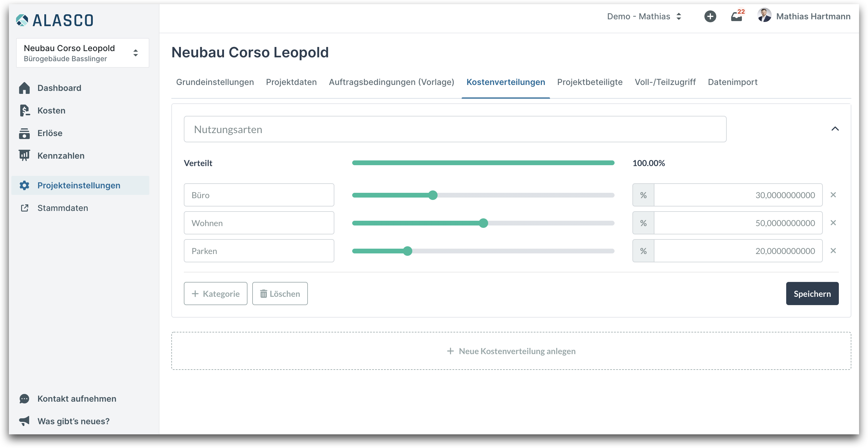Image resolution: width=868 pixels, height=448 pixels.
Task: Open the Neubau Corso Leopold project selector
Action: pos(83,53)
